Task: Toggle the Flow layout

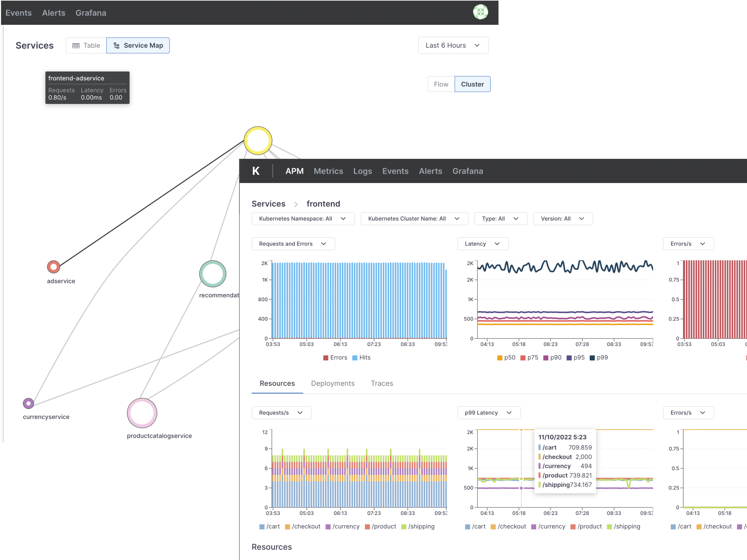Action: coord(441,84)
